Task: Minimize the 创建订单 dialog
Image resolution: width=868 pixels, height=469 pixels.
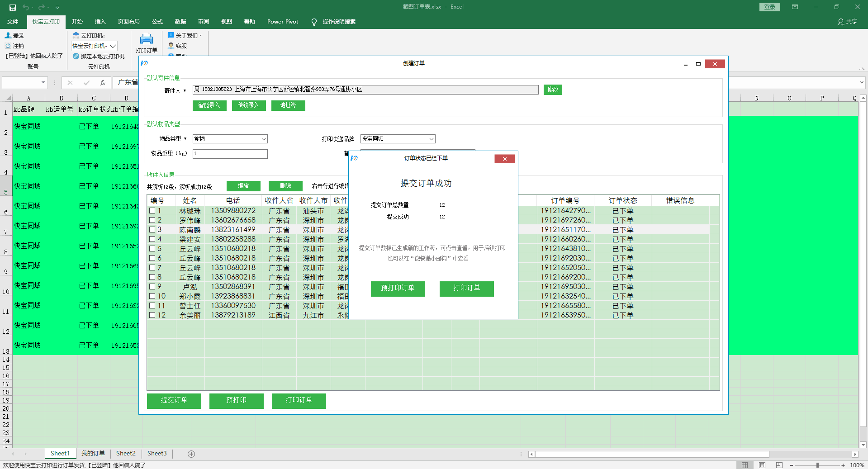Action: pyautogui.click(x=686, y=64)
